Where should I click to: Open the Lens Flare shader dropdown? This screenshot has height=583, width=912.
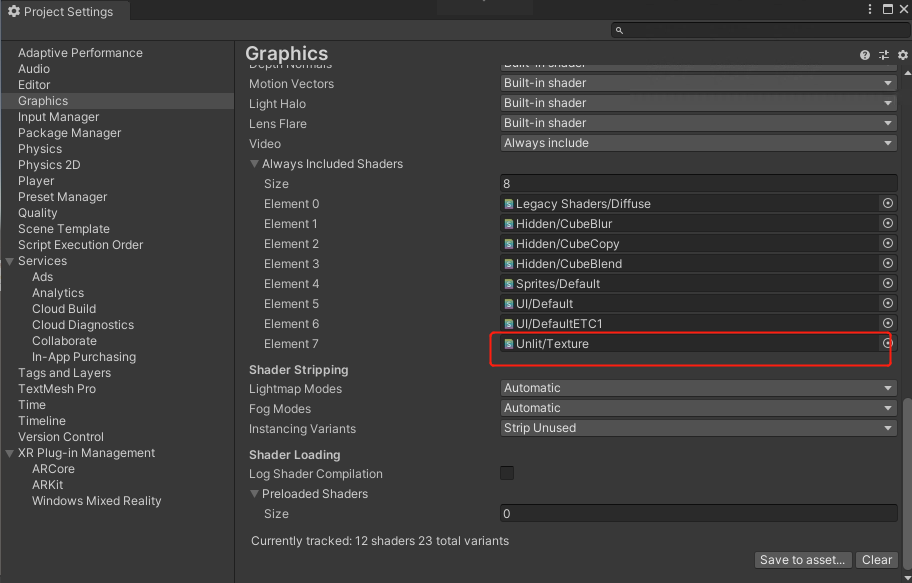coord(698,123)
